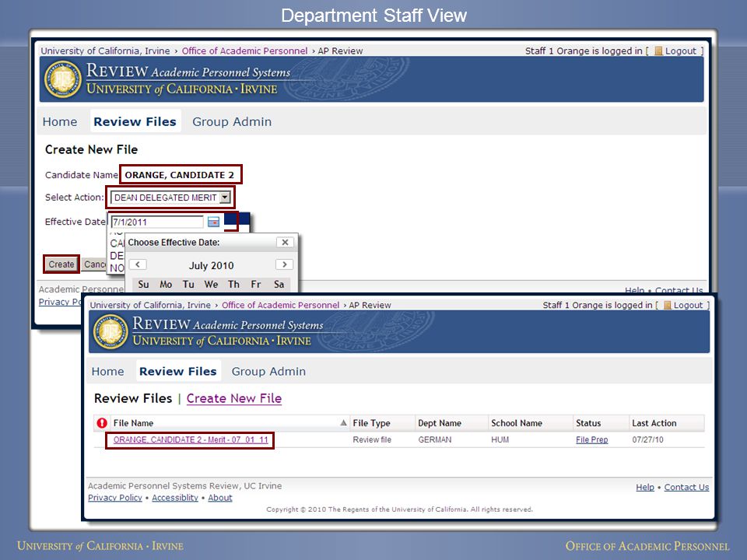
Task: Click the File Prep status link
Action: (x=591, y=439)
